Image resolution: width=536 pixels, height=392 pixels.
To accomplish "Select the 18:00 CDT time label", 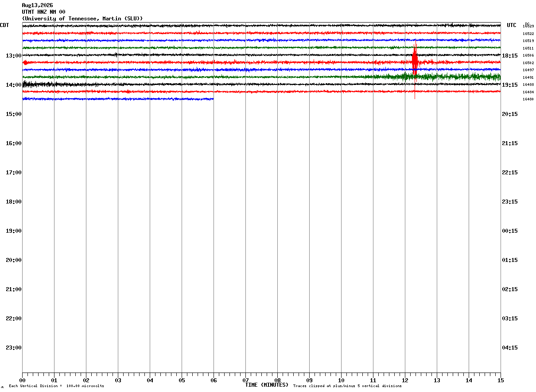I will click(13, 201).
